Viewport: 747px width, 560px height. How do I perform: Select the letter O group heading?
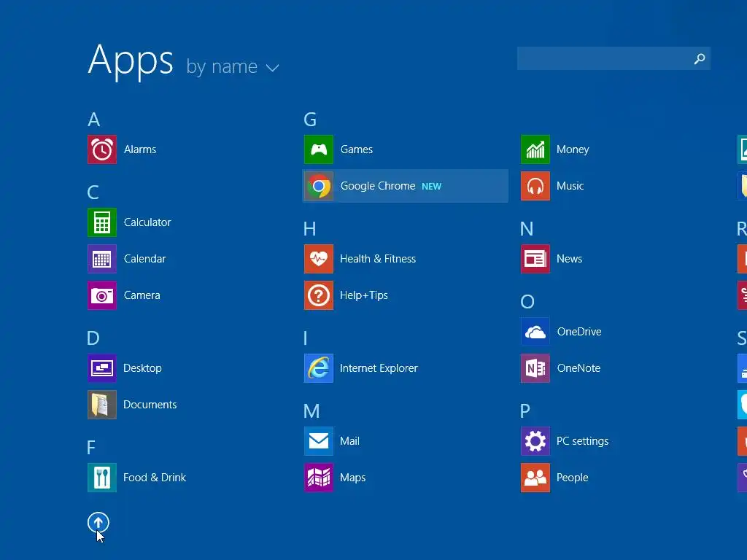tap(527, 302)
